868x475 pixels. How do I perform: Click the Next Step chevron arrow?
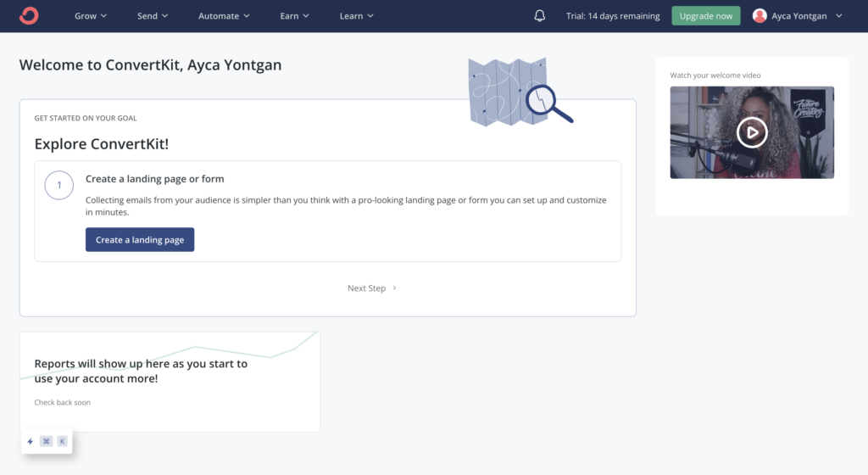395,288
